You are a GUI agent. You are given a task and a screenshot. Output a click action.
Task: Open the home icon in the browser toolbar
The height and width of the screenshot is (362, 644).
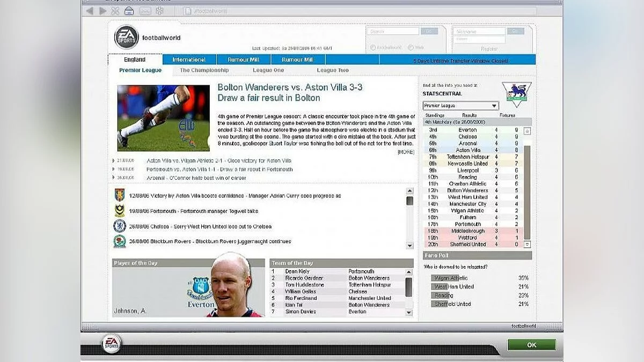point(129,11)
